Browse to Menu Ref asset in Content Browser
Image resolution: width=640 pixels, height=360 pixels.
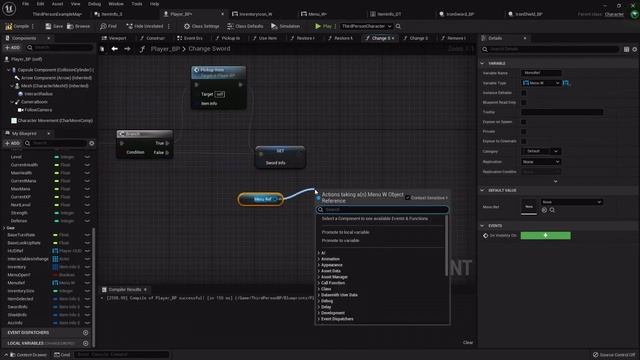click(x=552, y=210)
